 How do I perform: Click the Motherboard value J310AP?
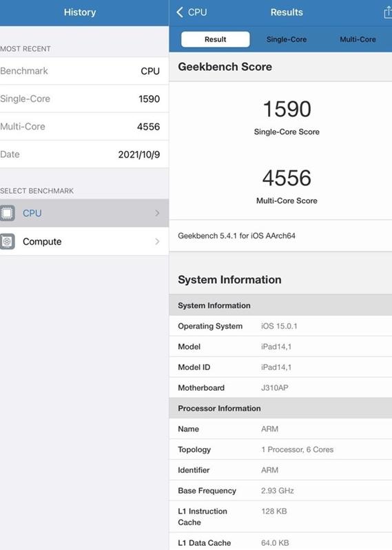tap(275, 387)
